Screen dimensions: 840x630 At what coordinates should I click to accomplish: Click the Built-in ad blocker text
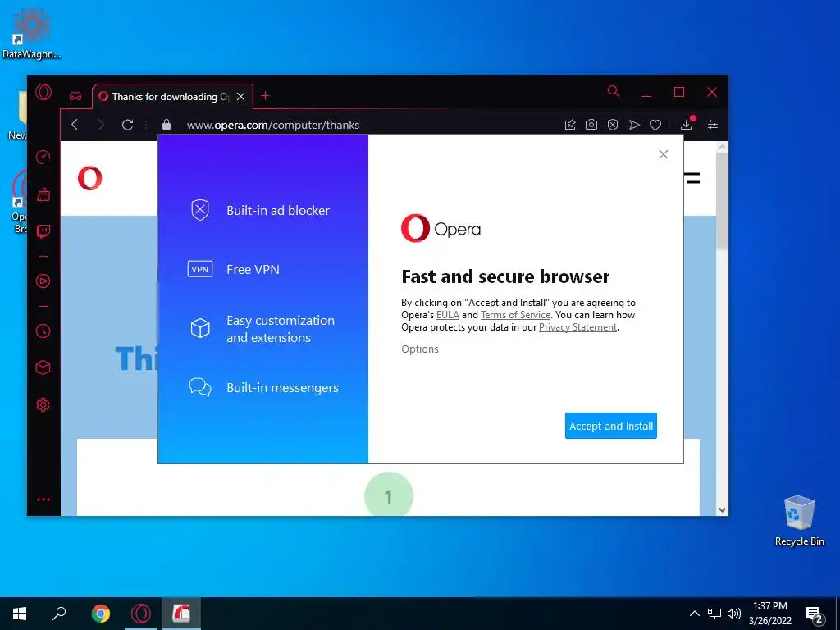(278, 211)
